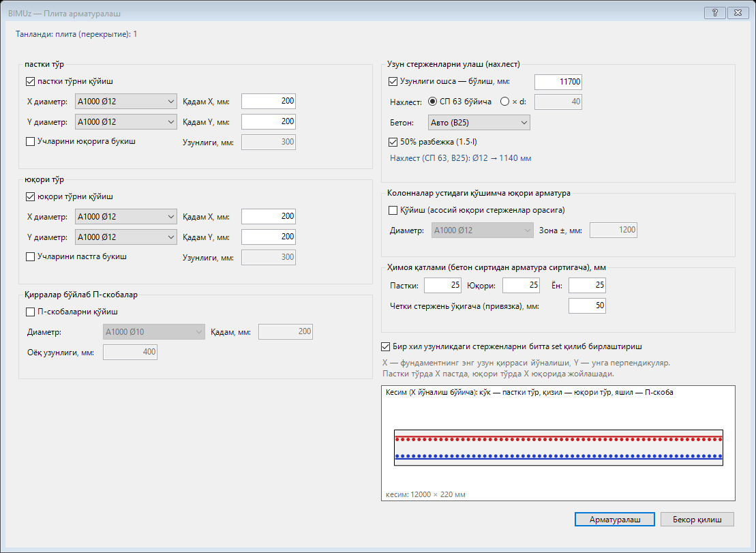Open the Бетон 'Авто (B25)' dropdown
Screen dimensions: 756x553
(x=479, y=123)
